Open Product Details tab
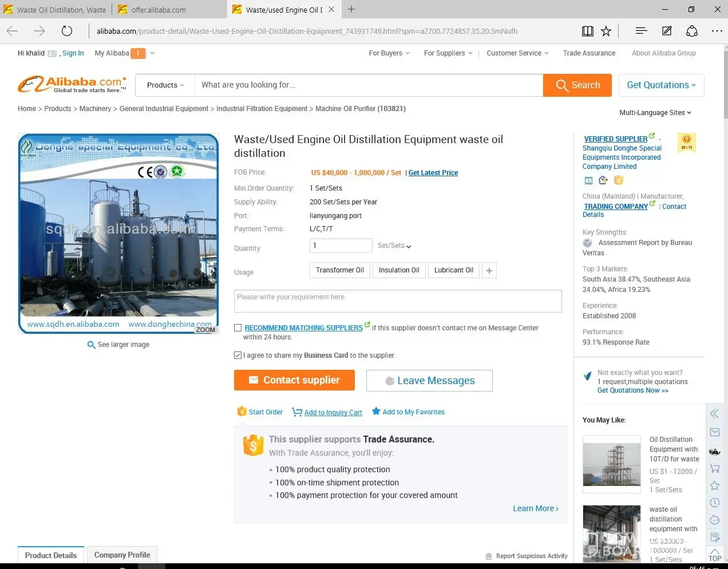The width and height of the screenshot is (728, 569). [51, 555]
